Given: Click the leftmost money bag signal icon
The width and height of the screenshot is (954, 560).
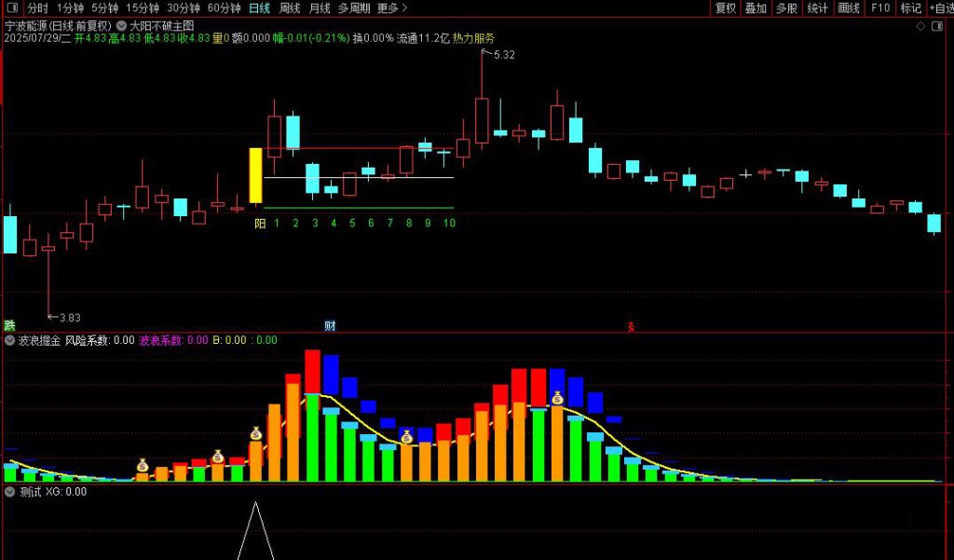Looking at the screenshot, I should (x=143, y=465).
